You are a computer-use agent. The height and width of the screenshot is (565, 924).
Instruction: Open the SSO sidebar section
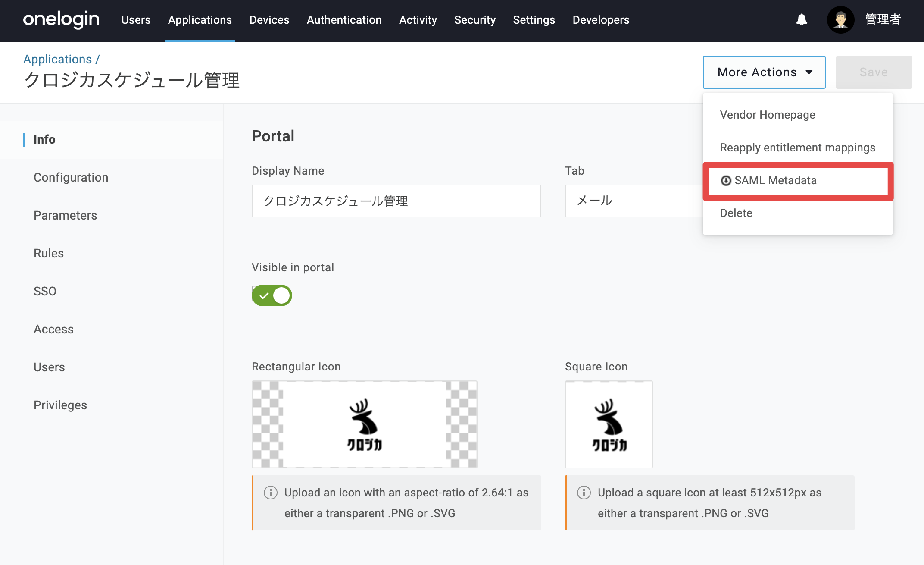pyautogui.click(x=45, y=291)
